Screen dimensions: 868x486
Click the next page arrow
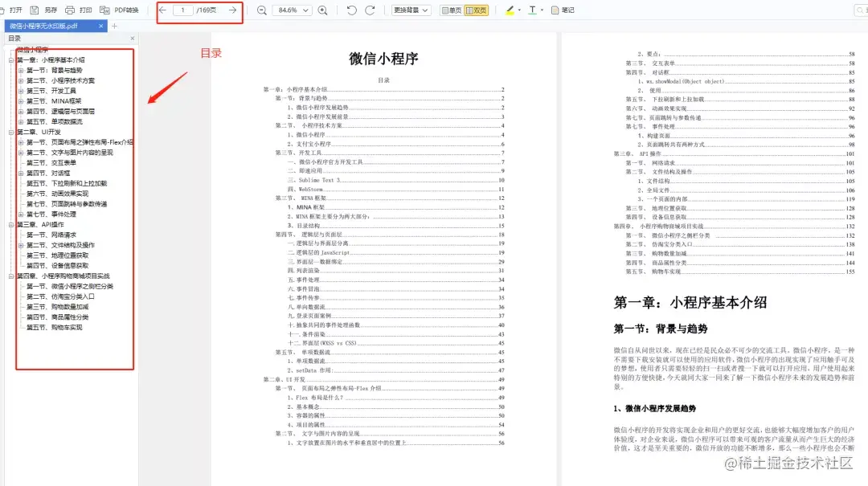pos(233,10)
